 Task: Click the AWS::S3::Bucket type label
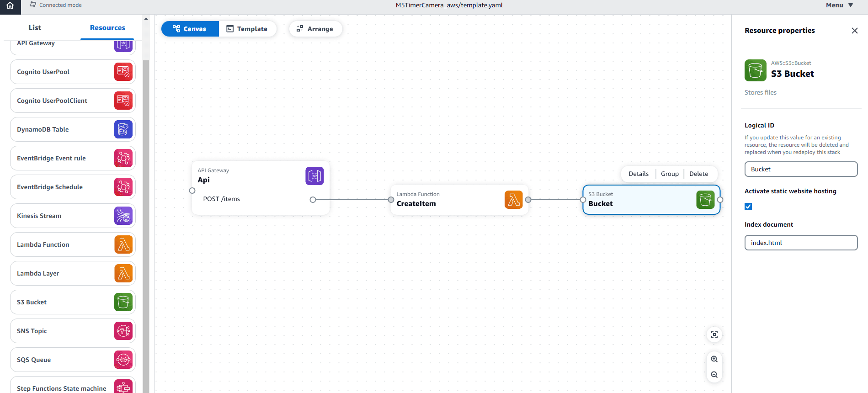click(x=791, y=63)
